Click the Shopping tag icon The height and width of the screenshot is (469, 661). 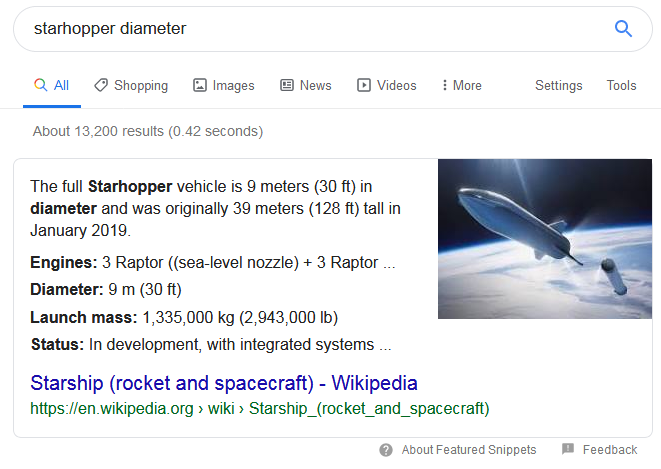tap(101, 85)
